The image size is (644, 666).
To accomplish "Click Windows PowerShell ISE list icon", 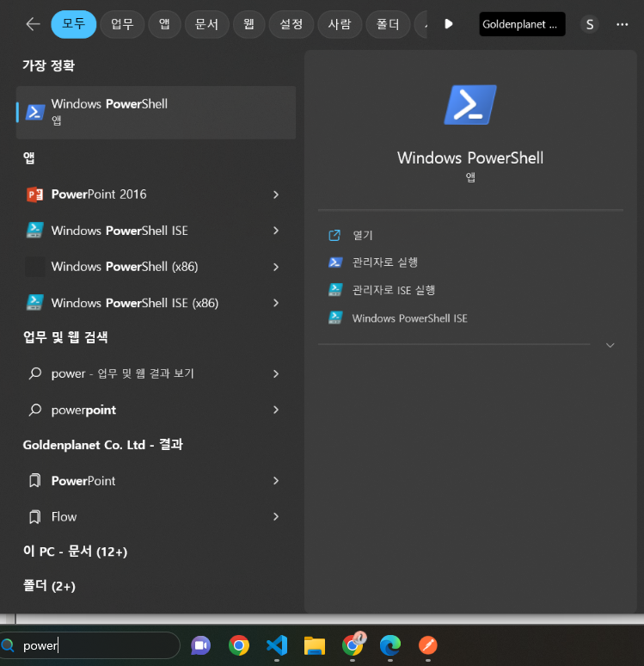I will (x=34, y=231).
